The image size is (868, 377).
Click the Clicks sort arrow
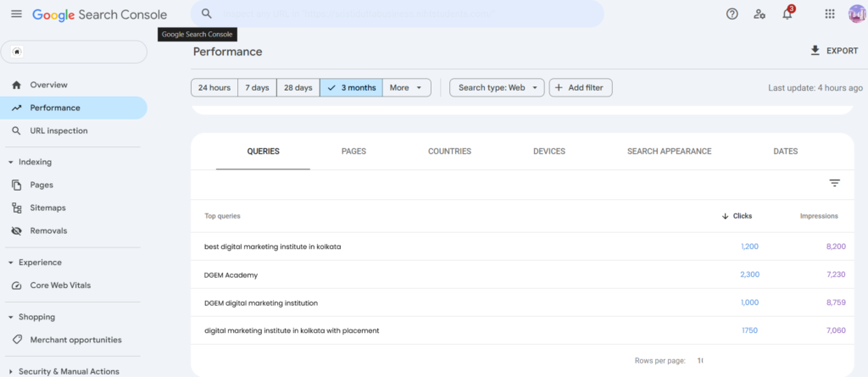point(725,216)
